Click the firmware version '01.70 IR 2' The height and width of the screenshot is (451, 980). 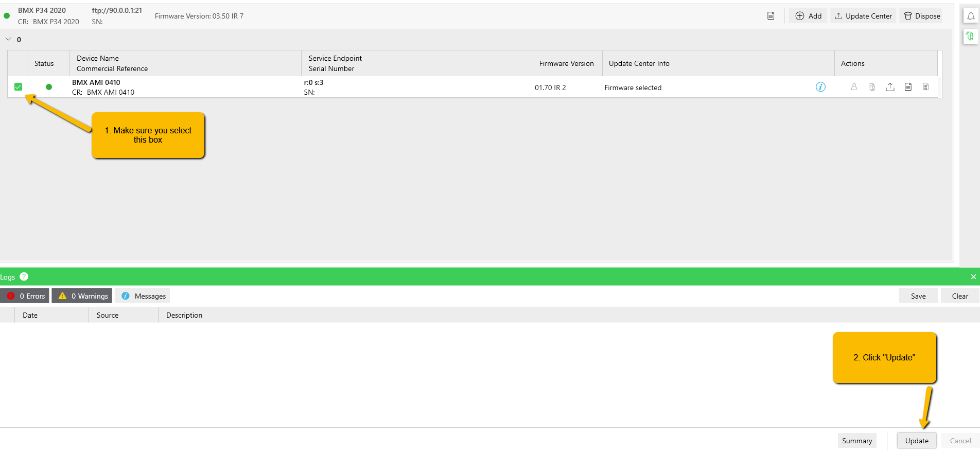(x=550, y=88)
